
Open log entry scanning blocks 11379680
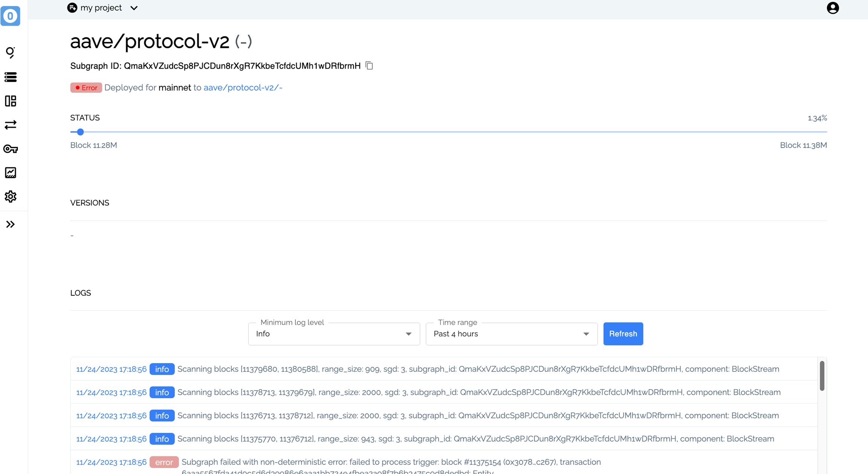(444, 369)
